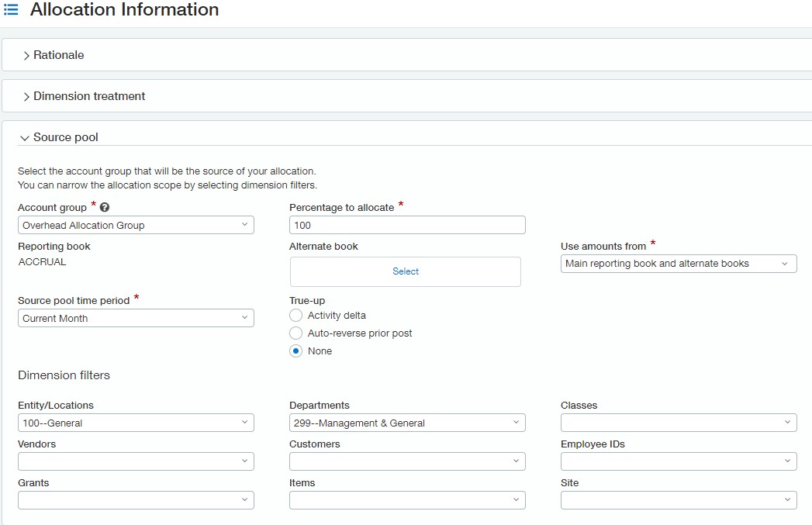Open the Use amounts from dropdown
The width and height of the screenshot is (812, 525).
tap(679, 264)
